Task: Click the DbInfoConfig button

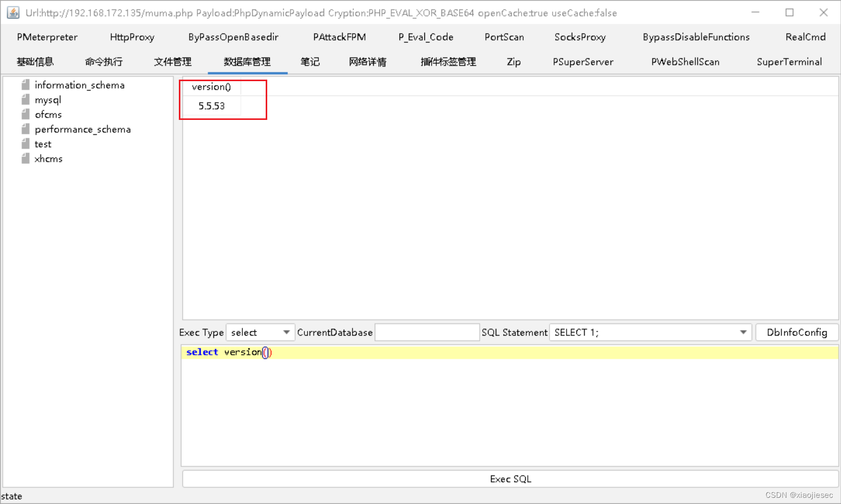Action: pos(797,332)
